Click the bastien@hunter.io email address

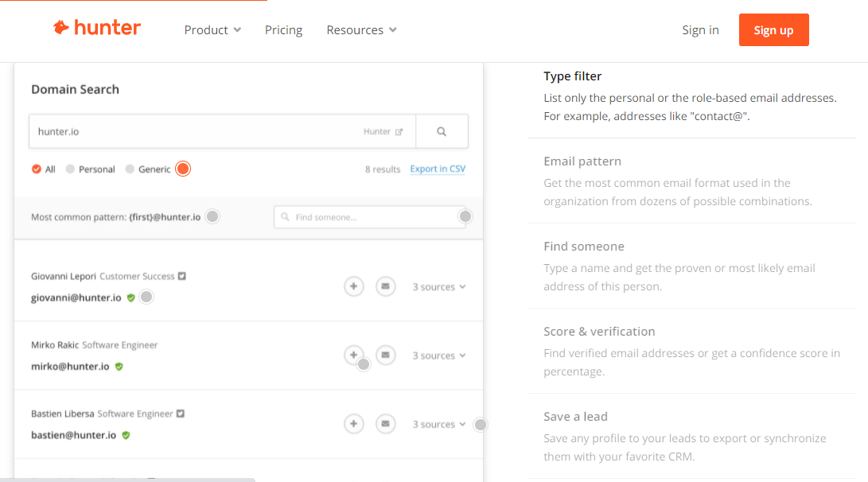(x=74, y=435)
